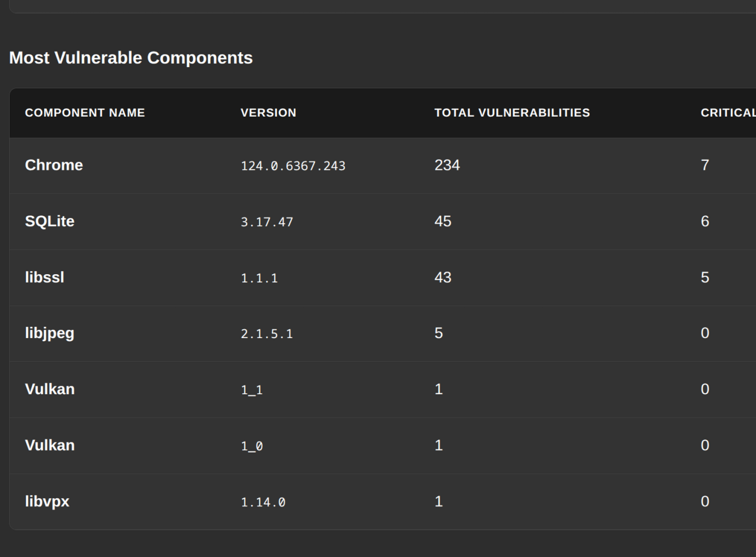This screenshot has height=557, width=756.
Task: Click SQLite version 3.17.47 text
Action: 266,222
